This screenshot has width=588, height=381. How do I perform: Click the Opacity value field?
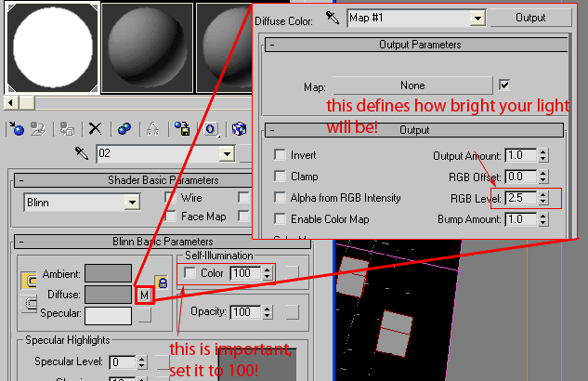(245, 312)
